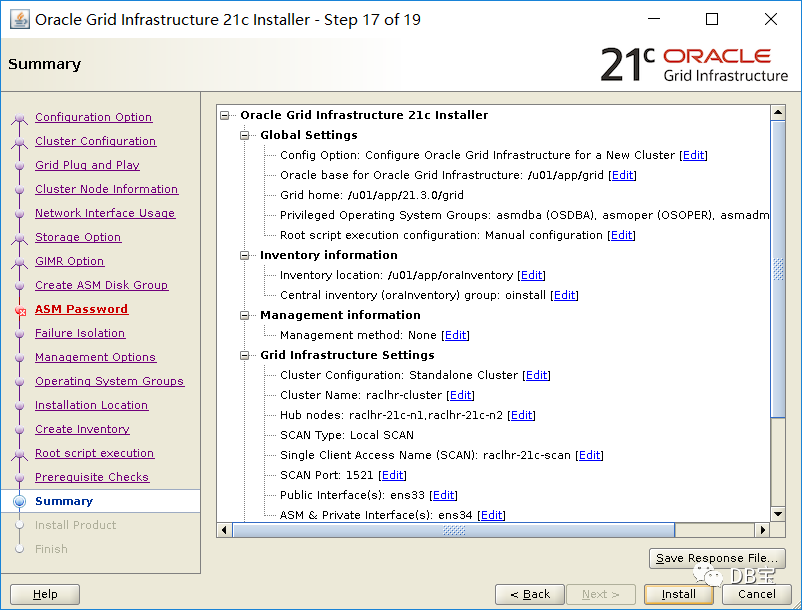802x610 pixels.
Task: Cancel the installation
Action: coord(756,595)
